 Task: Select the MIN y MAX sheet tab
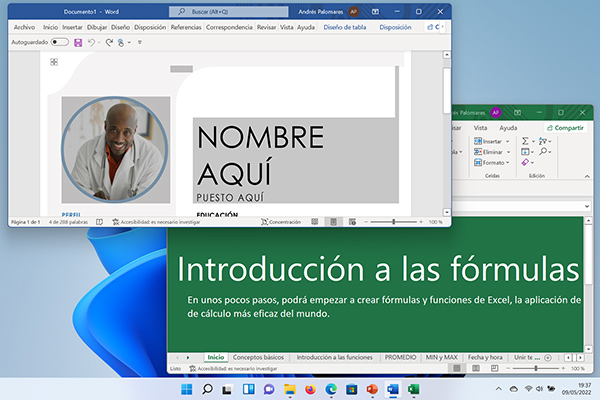tap(442, 357)
